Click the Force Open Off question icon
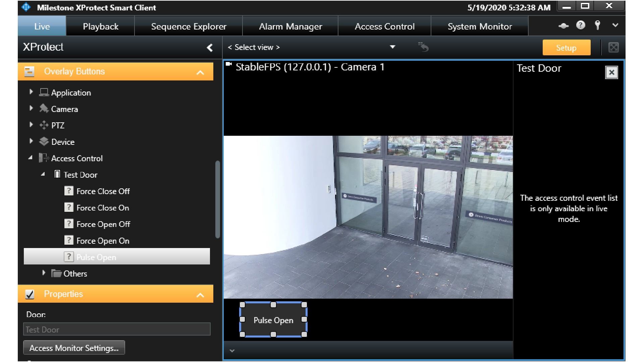The width and height of the screenshot is (644, 362). pos(69,224)
